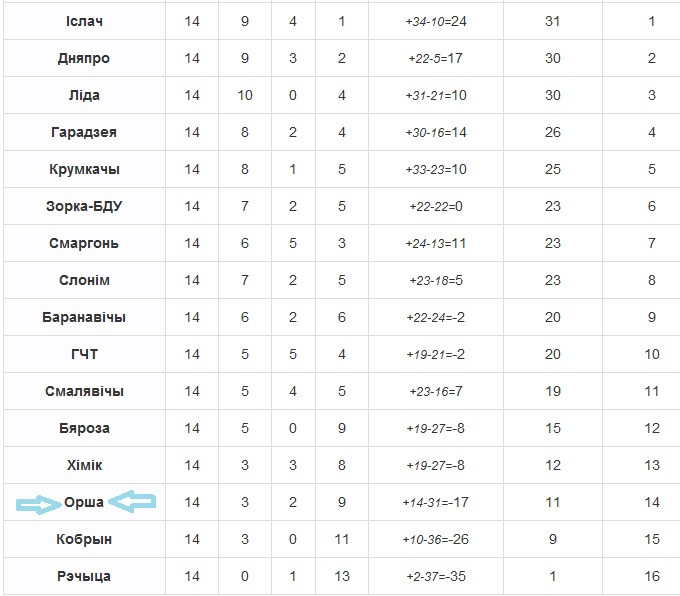Click the highlighted Орша team name
Viewport: 680px width, 596px height.
(84, 502)
